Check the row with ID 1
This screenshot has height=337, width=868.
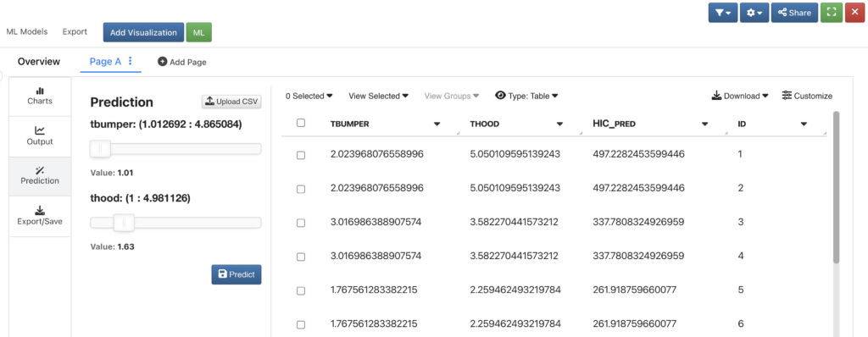click(301, 156)
